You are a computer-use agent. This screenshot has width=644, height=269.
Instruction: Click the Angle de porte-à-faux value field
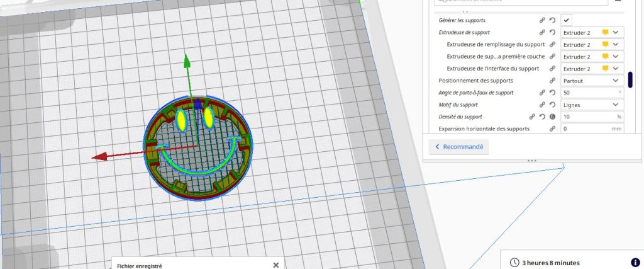[x=588, y=93]
